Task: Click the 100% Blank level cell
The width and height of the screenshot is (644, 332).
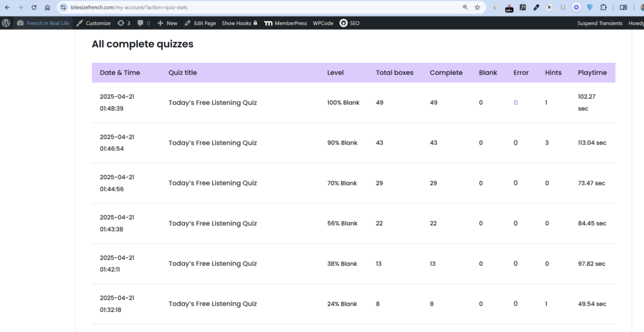Action: pos(343,102)
